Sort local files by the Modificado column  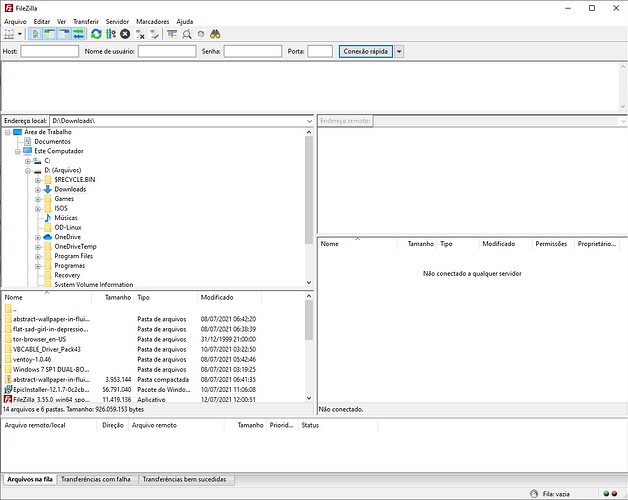[217, 297]
